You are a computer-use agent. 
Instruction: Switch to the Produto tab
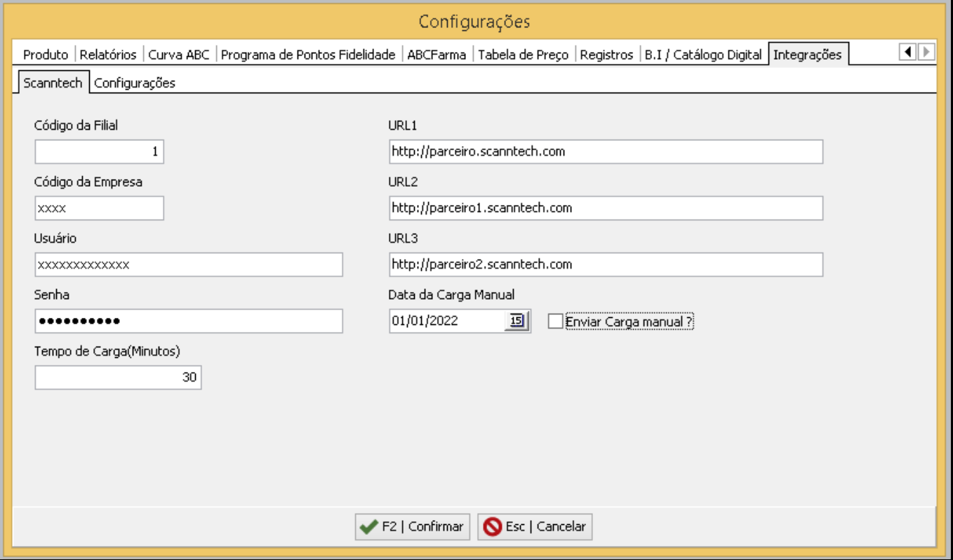coord(46,55)
